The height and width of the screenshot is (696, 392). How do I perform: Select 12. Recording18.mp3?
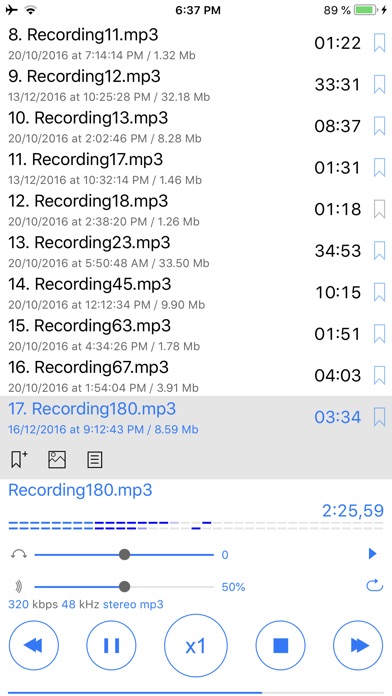(196, 209)
